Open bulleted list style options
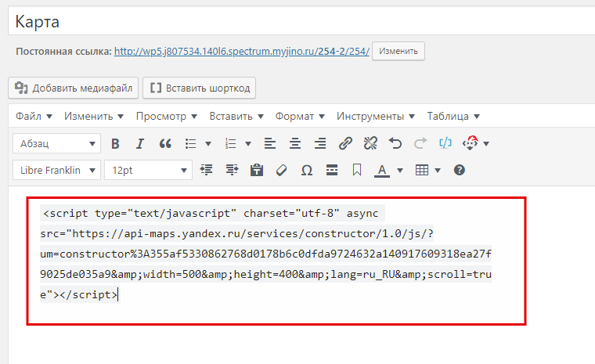The width and height of the screenshot is (595, 364). (x=208, y=143)
